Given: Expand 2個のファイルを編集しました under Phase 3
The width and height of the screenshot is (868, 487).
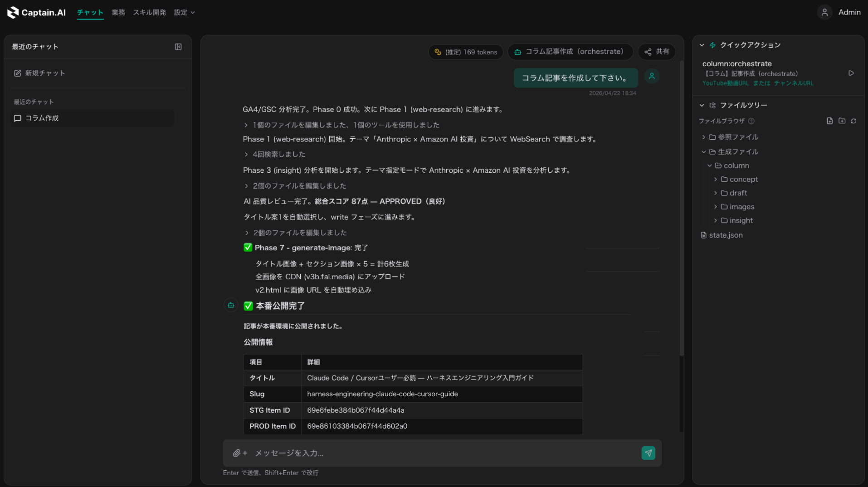Looking at the screenshot, I should click(295, 185).
